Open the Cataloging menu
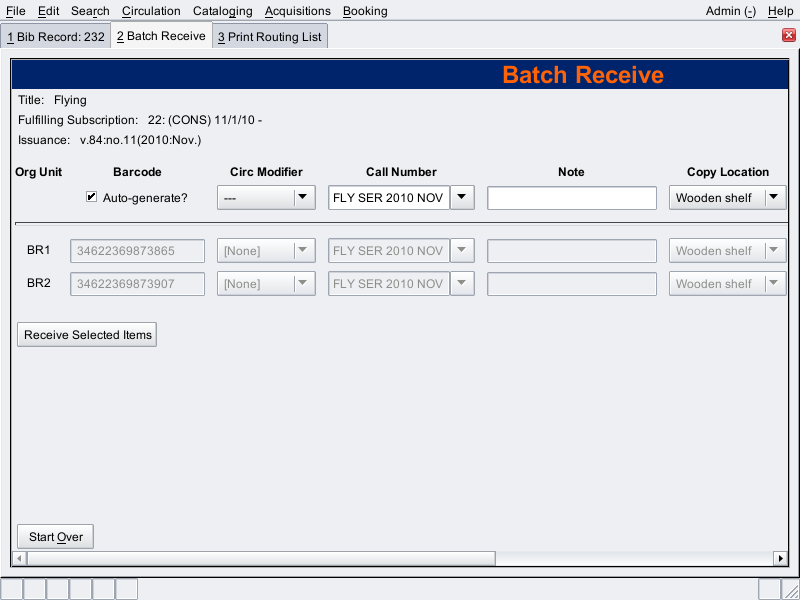The image size is (800, 600). click(x=222, y=11)
